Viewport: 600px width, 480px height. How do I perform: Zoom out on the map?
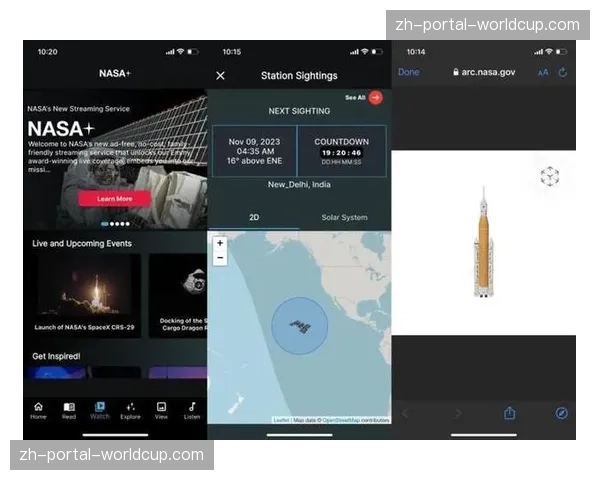click(x=220, y=257)
